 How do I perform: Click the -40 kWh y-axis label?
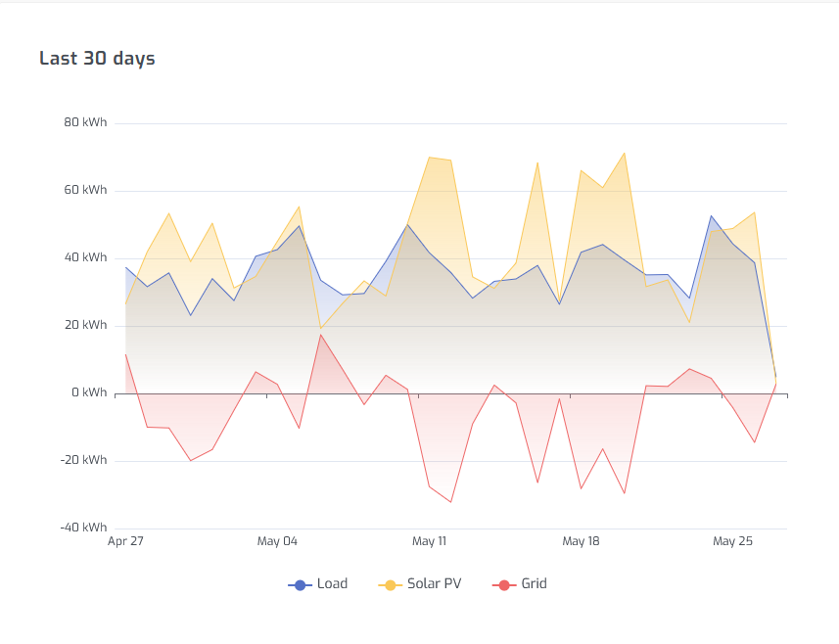click(83, 529)
